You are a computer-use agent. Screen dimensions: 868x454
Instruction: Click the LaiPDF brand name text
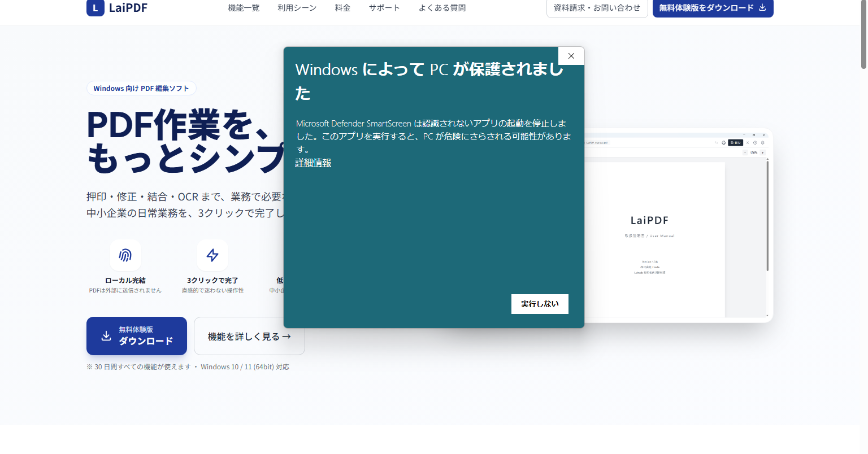coord(128,8)
